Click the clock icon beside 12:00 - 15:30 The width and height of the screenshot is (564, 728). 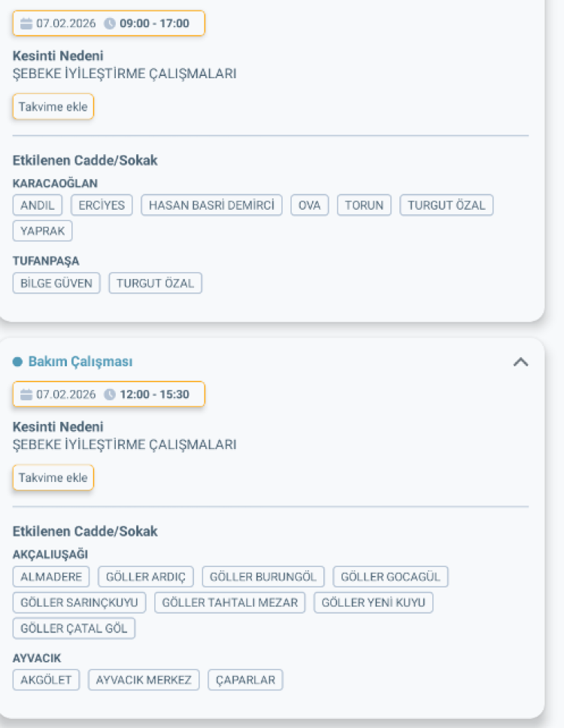[109, 394]
